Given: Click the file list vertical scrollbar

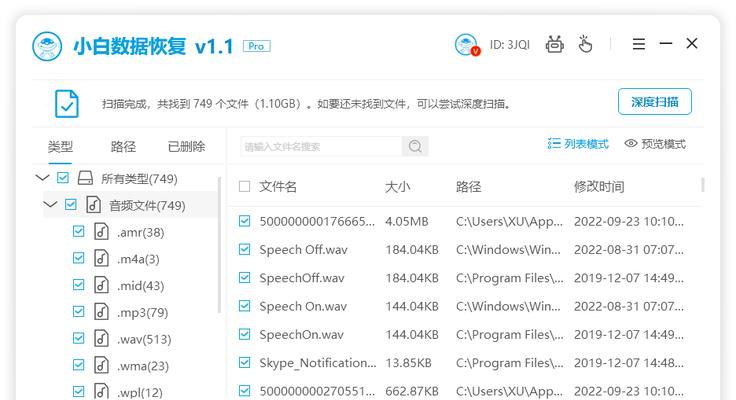Looking at the screenshot, I should pos(703,185).
